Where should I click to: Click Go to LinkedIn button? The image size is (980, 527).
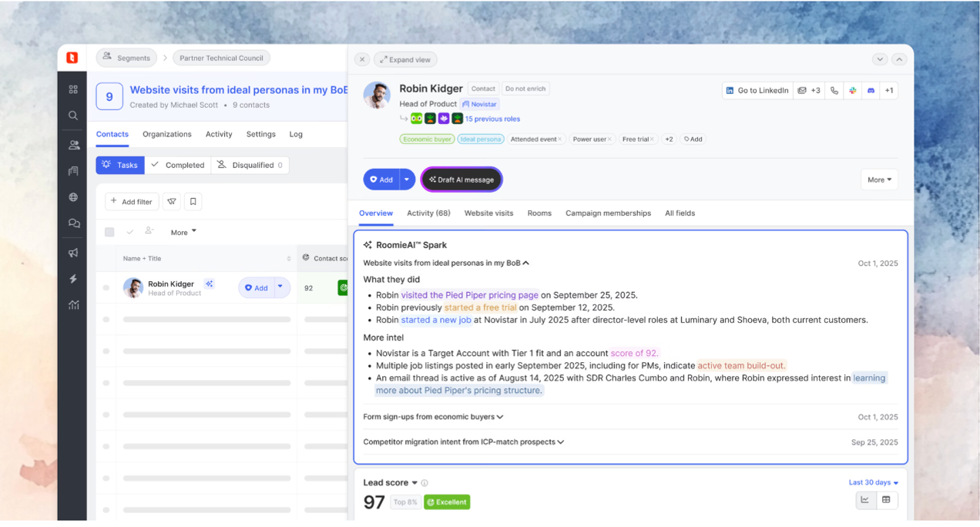coord(757,90)
